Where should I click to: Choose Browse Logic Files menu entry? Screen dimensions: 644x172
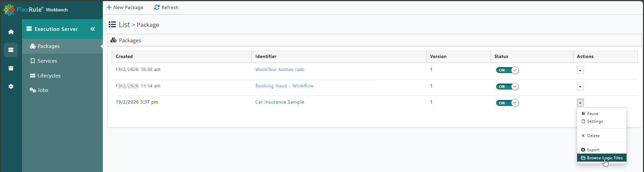click(602, 158)
